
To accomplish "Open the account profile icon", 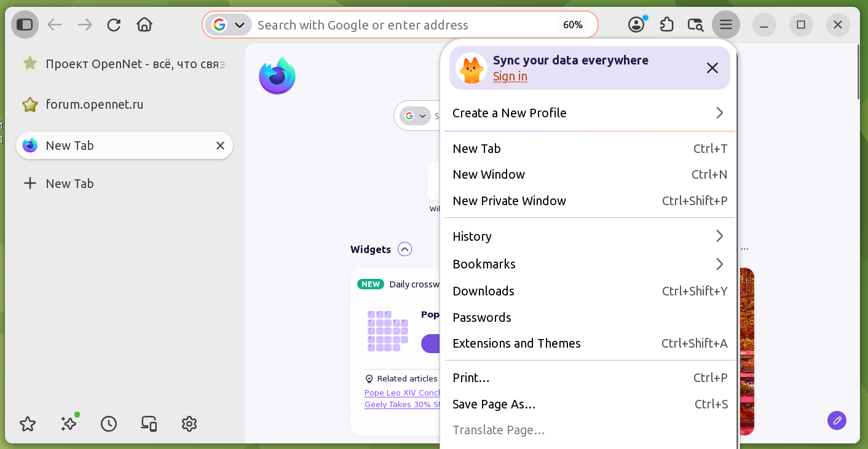I will (x=637, y=25).
